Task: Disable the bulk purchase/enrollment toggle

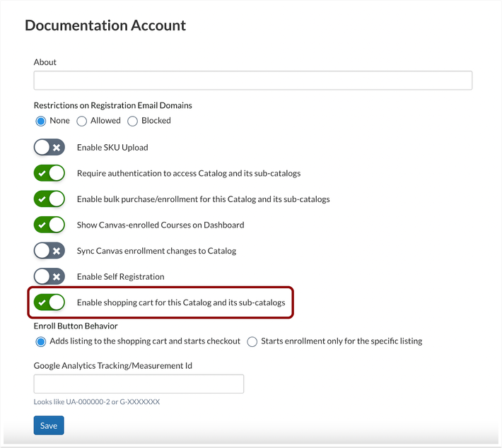Action: point(49,199)
